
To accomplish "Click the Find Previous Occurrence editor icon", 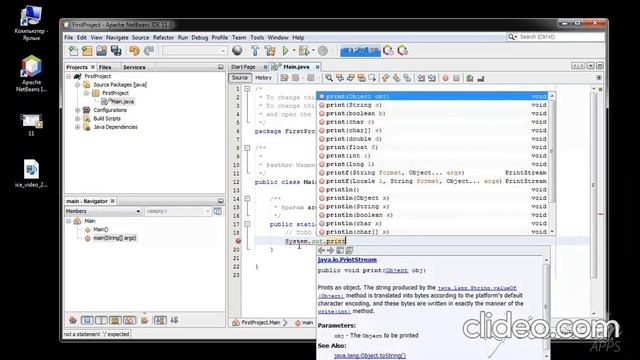I will pyautogui.click(x=340, y=78).
